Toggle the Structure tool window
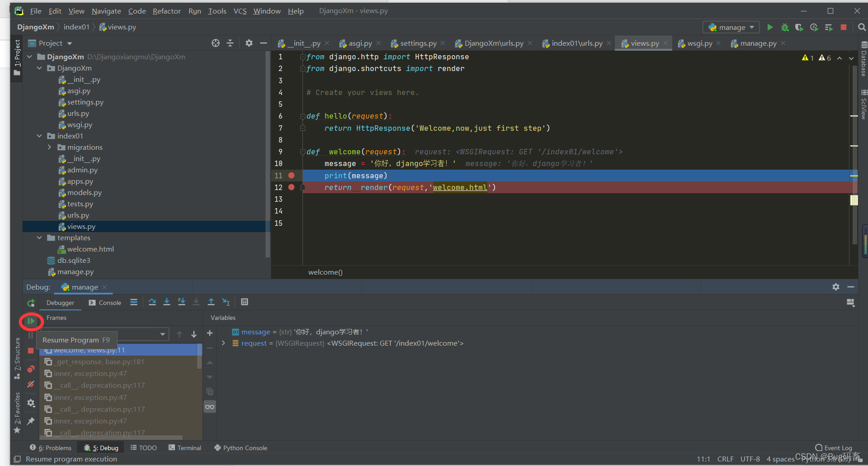Image resolution: width=868 pixels, height=466 pixels. click(17, 358)
